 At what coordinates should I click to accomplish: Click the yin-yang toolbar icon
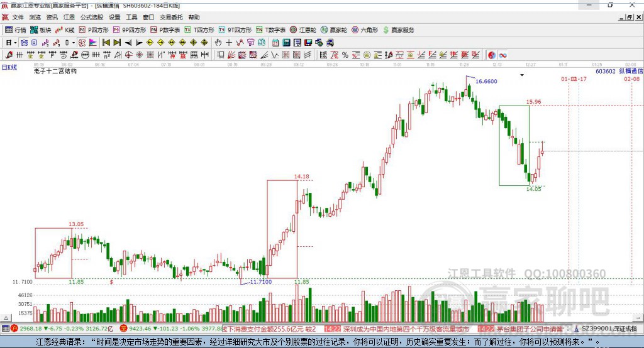click(x=492, y=55)
